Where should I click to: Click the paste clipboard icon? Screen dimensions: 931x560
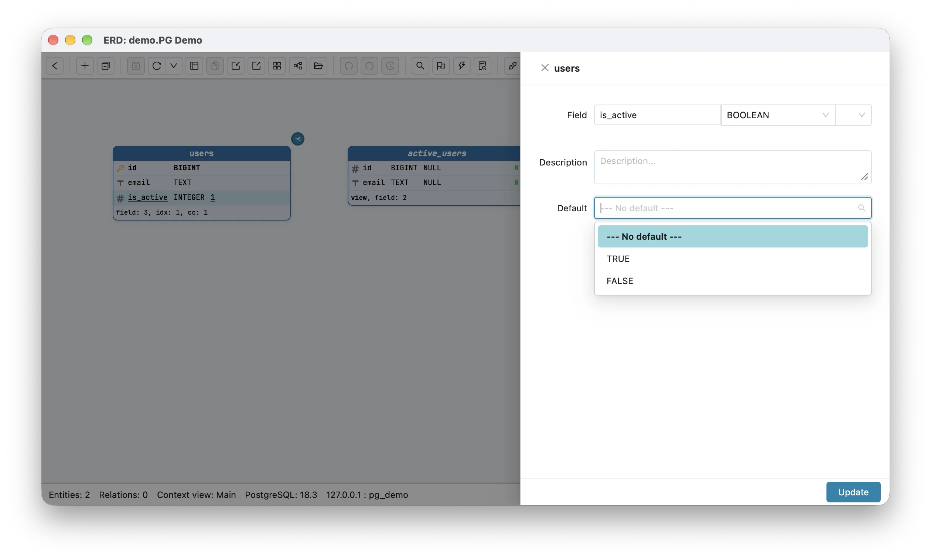[215, 66]
